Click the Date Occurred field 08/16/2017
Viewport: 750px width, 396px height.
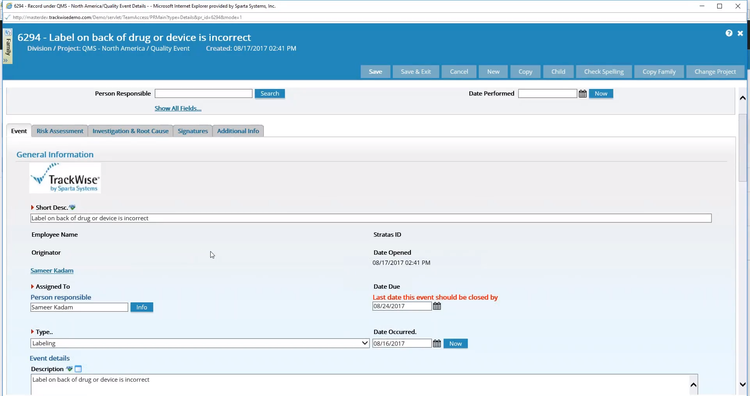pos(402,343)
